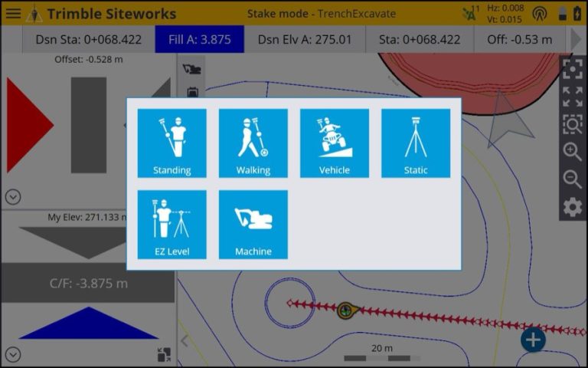This screenshot has height=368, width=588.
Task: Tap the Fill A: 3.875 field
Action: pyautogui.click(x=200, y=39)
